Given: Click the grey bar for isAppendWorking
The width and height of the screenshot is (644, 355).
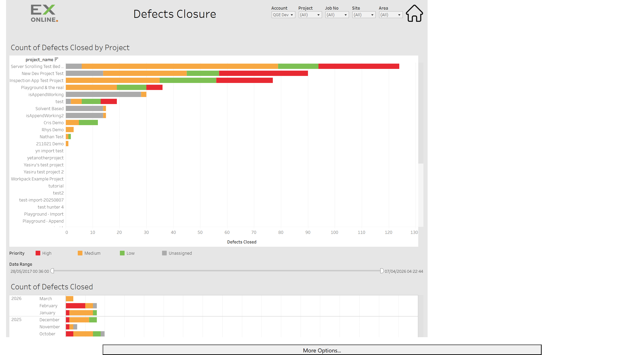Looking at the screenshot, I should click(104, 94).
